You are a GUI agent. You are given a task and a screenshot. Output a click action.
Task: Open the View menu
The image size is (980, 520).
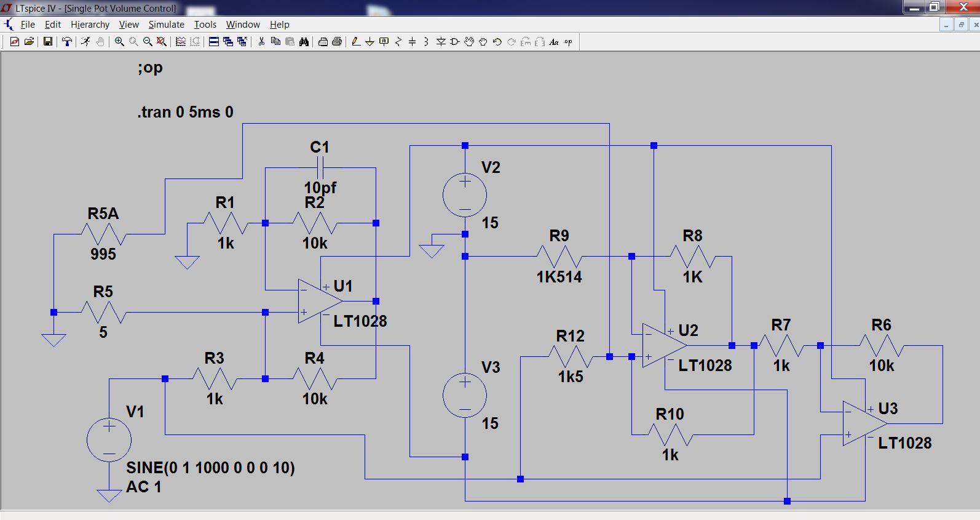pyautogui.click(x=128, y=25)
